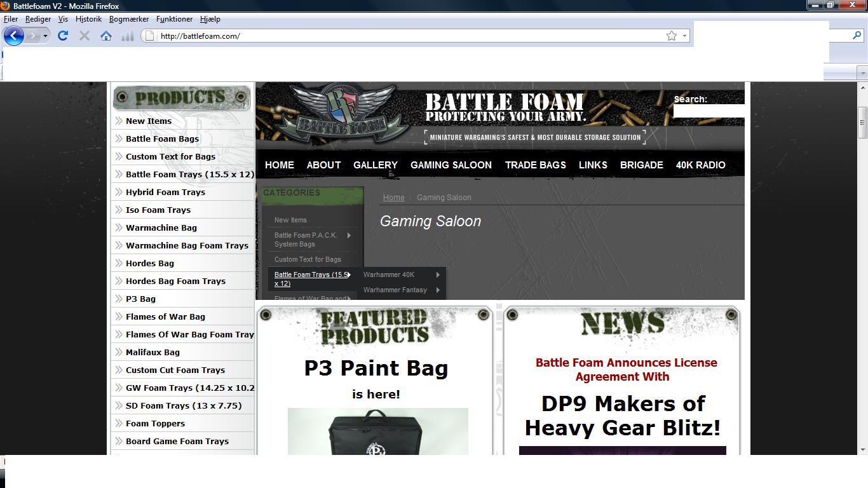Image resolution: width=868 pixels, height=488 pixels.
Task: Select Hordes Bag Foam Trays in sidebar
Action: [175, 281]
